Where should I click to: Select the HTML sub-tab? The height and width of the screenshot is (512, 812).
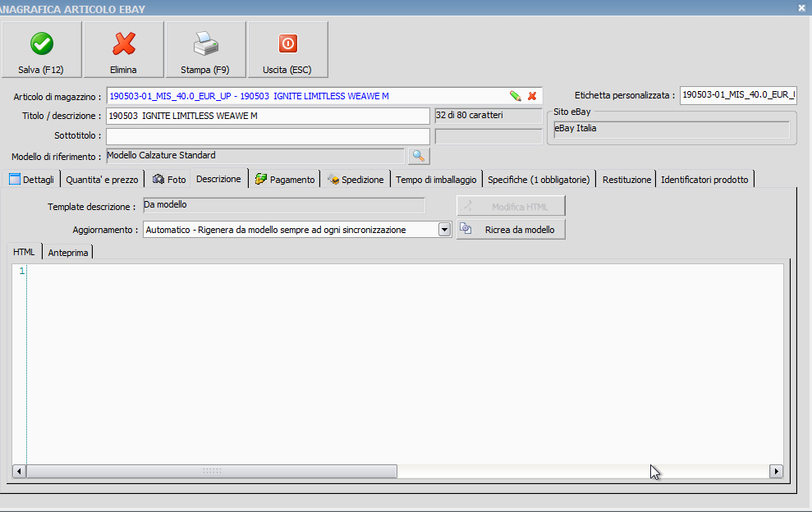coord(24,252)
